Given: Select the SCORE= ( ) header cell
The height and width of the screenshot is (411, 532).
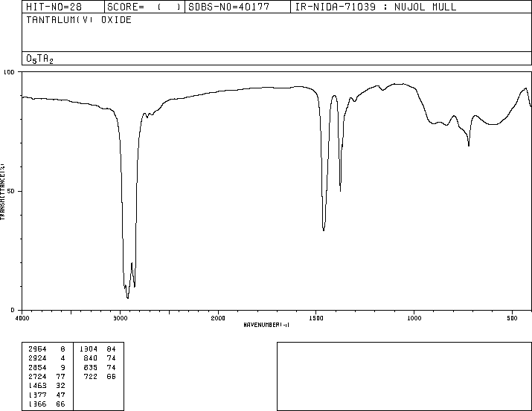Looking at the screenshot, I should coord(144,7).
